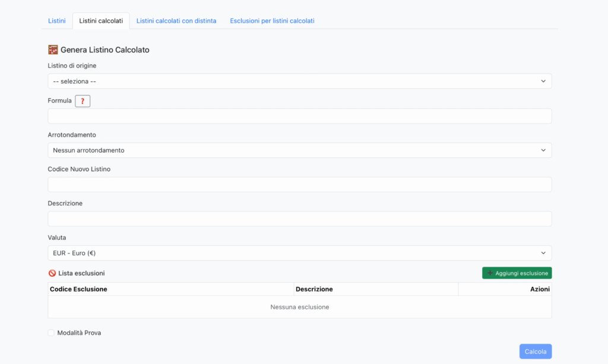Select the Listini calcolati tab
608x364 pixels.
pyautogui.click(x=101, y=21)
